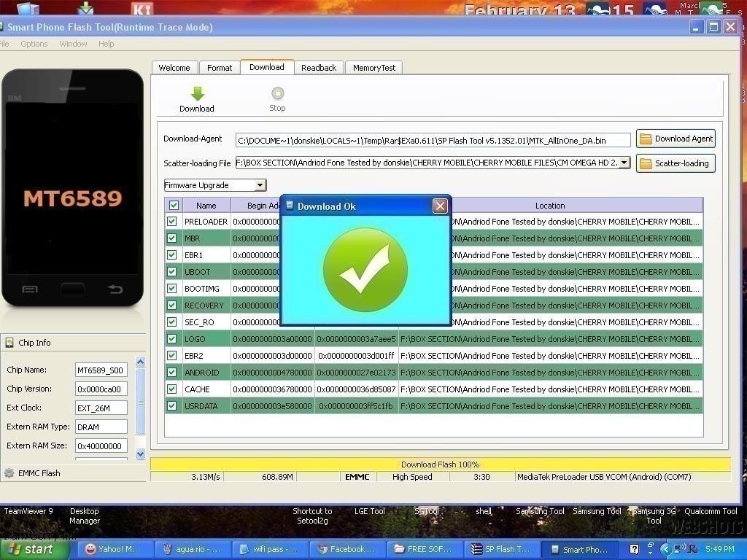Uncheck the MBR partition checkbox
The image size is (747, 560).
pos(172,238)
